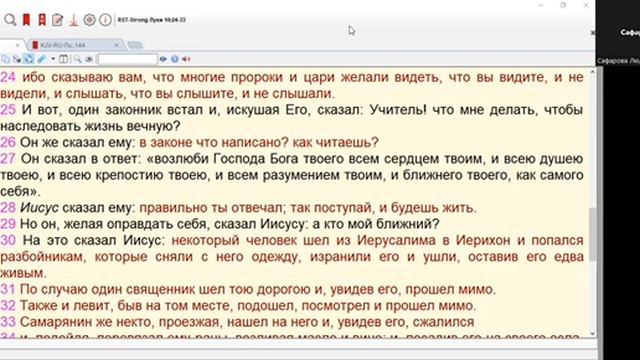Click the italic word 'Иисус' in verse 28
This screenshot has width=640, height=360.
(x=40, y=208)
